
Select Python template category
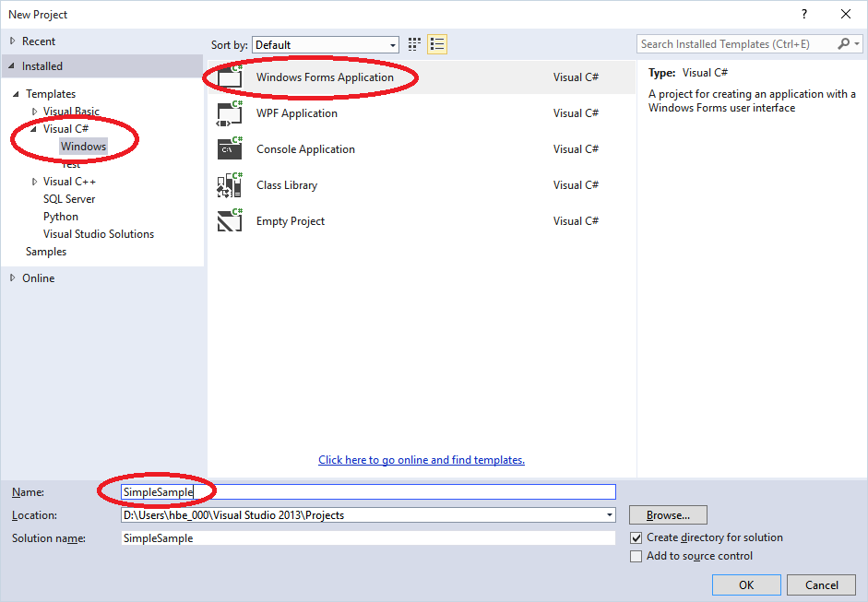61,217
